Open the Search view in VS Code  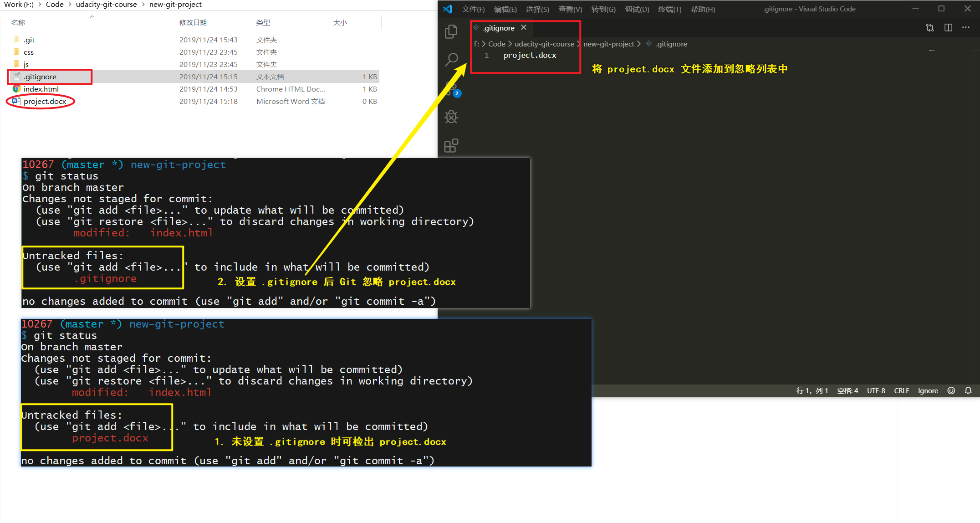[x=451, y=60]
